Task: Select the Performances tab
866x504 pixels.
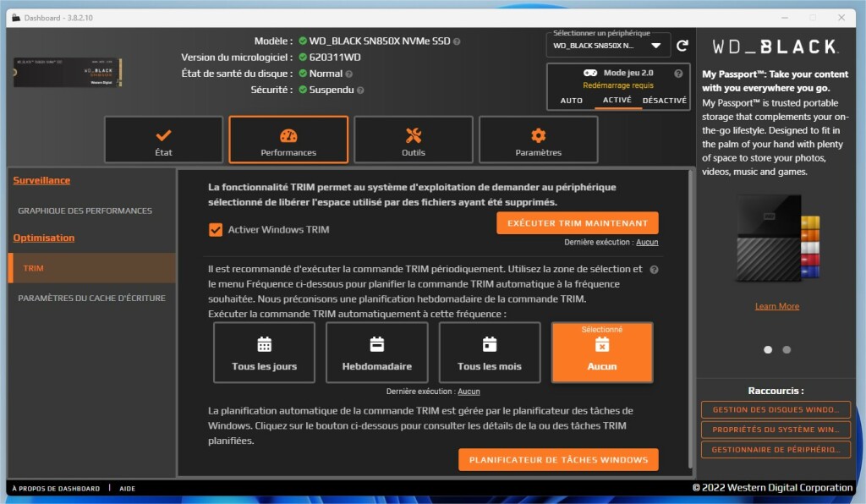Action: [x=288, y=140]
